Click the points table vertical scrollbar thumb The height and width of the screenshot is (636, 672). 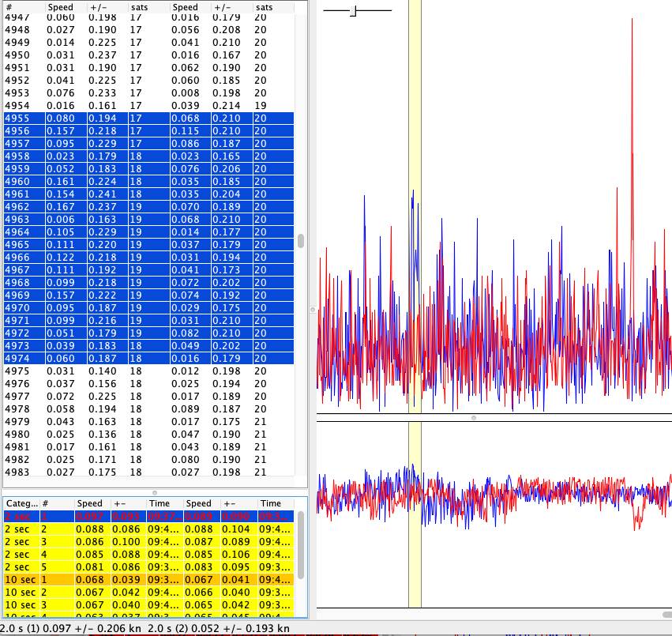coord(302,241)
